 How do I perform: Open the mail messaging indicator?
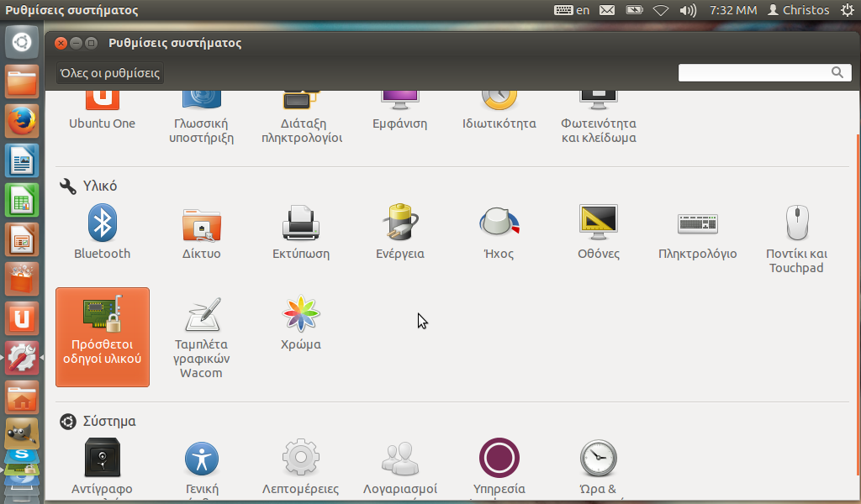pos(607,10)
